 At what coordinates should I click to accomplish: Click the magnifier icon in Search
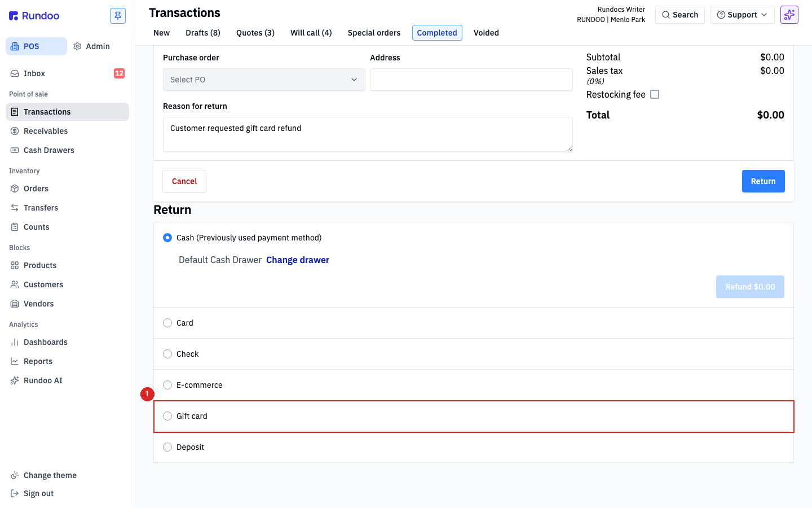(x=666, y=15)
